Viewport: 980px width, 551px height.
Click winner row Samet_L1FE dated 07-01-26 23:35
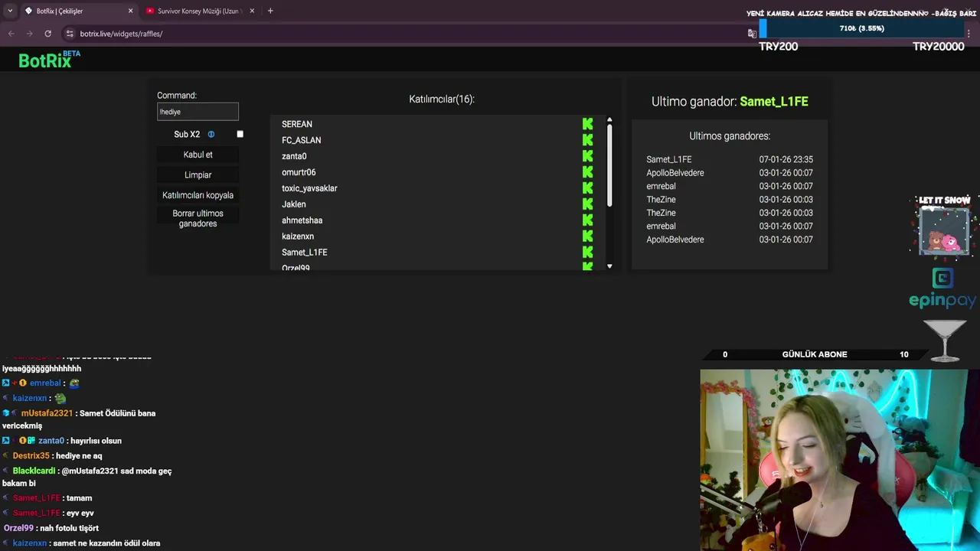730,159
